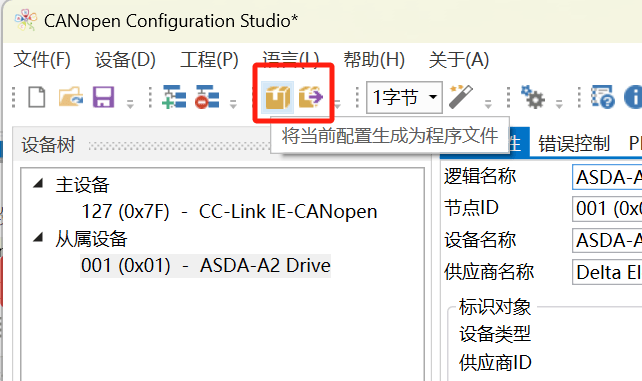Open toolbar overflow arrow after wand icon
Image resolution: width=642 pixels, height=381 pixels.
point(488,104)
